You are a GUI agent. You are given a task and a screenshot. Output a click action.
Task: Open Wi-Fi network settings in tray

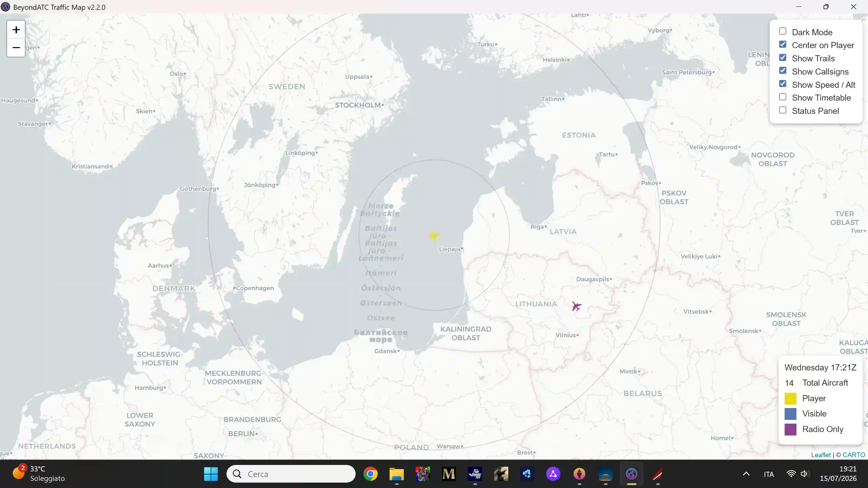coord(791,474)
